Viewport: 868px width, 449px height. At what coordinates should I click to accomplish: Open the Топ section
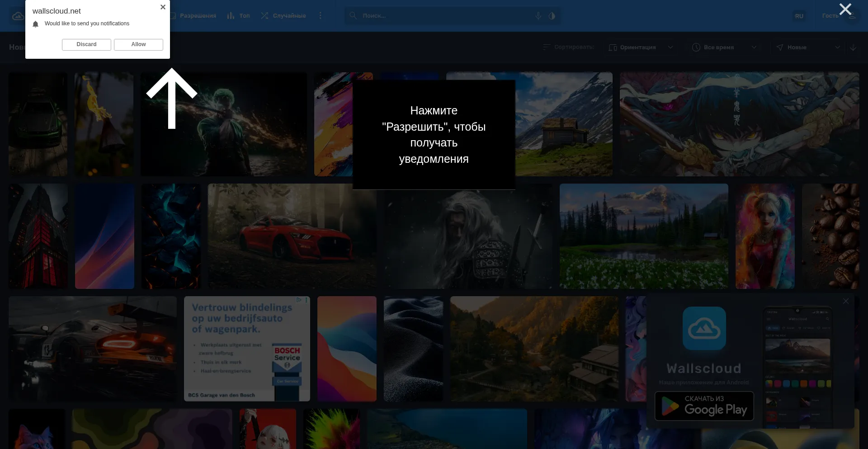(238, 16)
